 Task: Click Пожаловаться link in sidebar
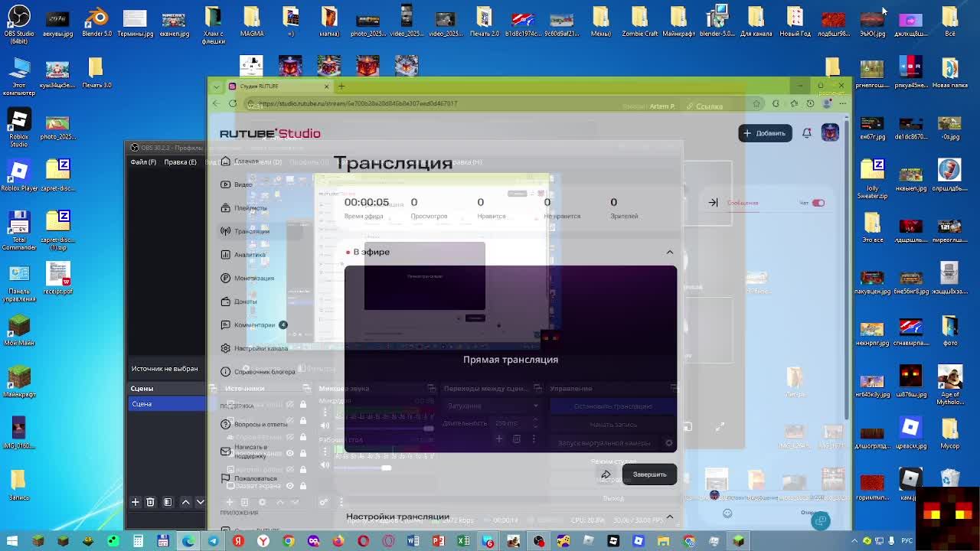point(249,478)
